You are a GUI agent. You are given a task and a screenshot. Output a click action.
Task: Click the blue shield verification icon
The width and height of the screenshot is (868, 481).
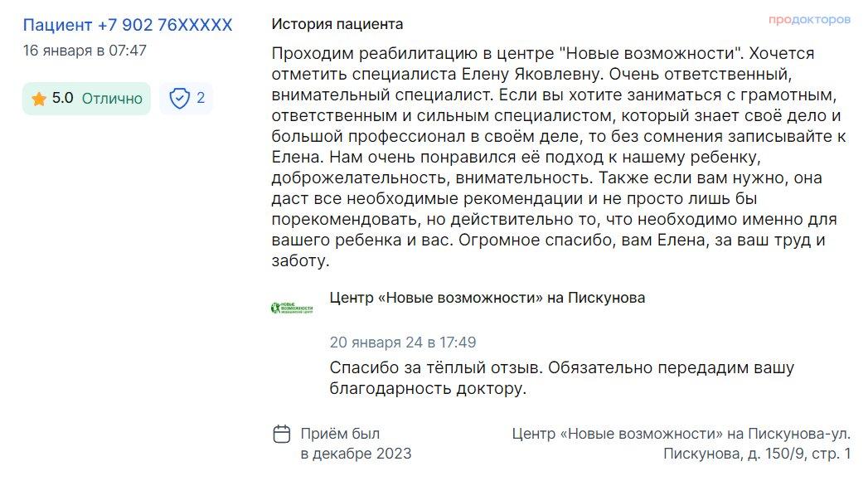pyautogui.click(x=179, y=99)
